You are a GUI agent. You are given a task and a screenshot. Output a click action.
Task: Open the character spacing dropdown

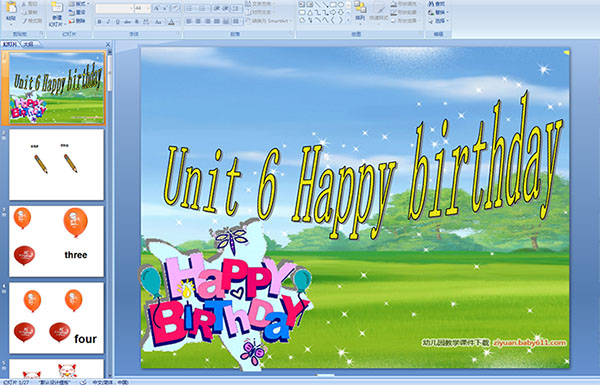point(147,22)
